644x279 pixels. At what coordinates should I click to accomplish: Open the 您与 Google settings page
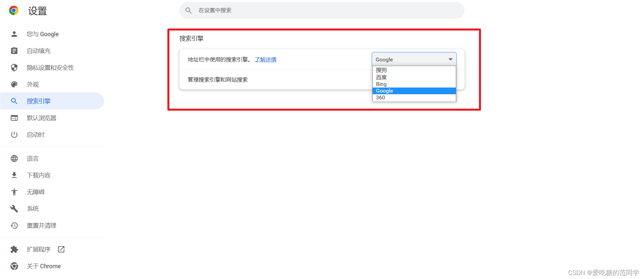point(52,34)
